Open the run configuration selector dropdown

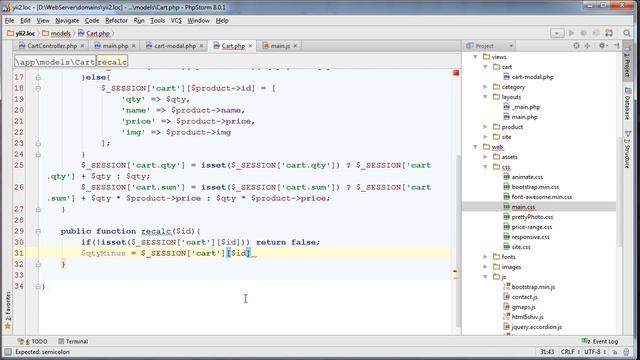tap(557, 33)
